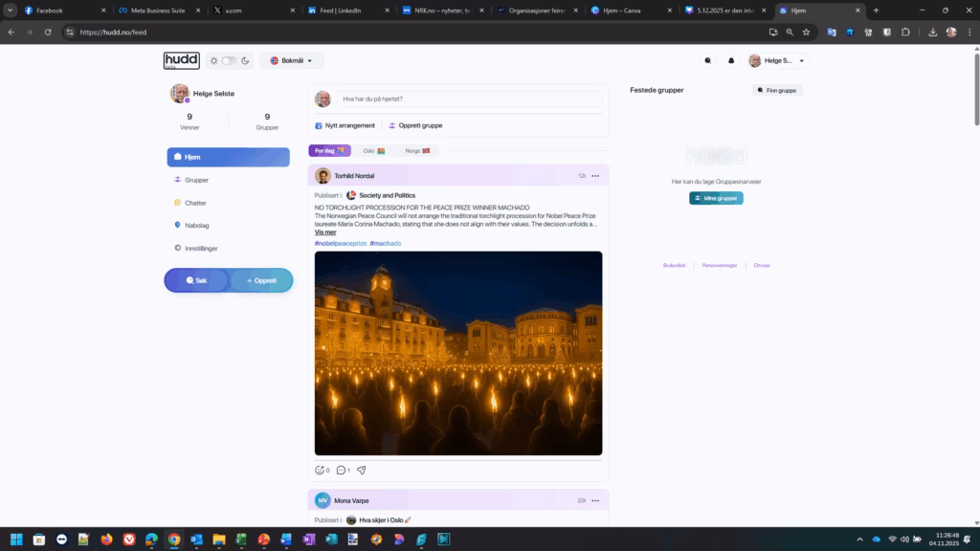The width and height of the screenshot is (980, 551).
Task: Open comments on the torchlight procession post
Action: tap(341, 470)
